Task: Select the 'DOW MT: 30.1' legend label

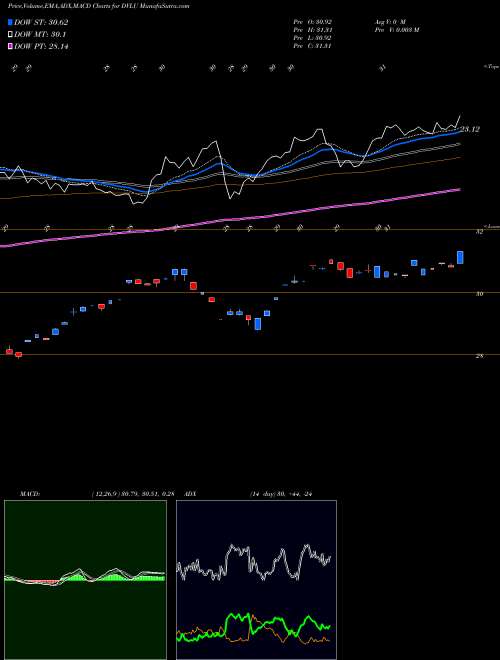Action: pyautogui.click(x=40, y=35)
